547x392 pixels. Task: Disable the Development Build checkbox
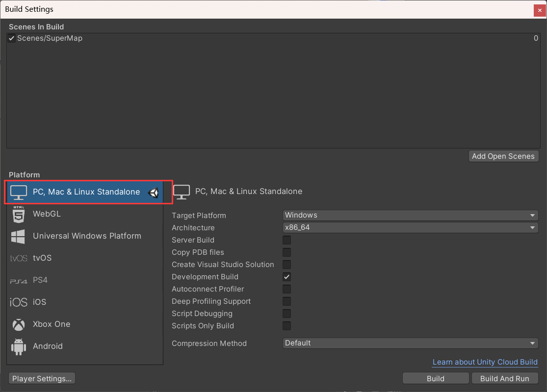click(x=287, y=277)
